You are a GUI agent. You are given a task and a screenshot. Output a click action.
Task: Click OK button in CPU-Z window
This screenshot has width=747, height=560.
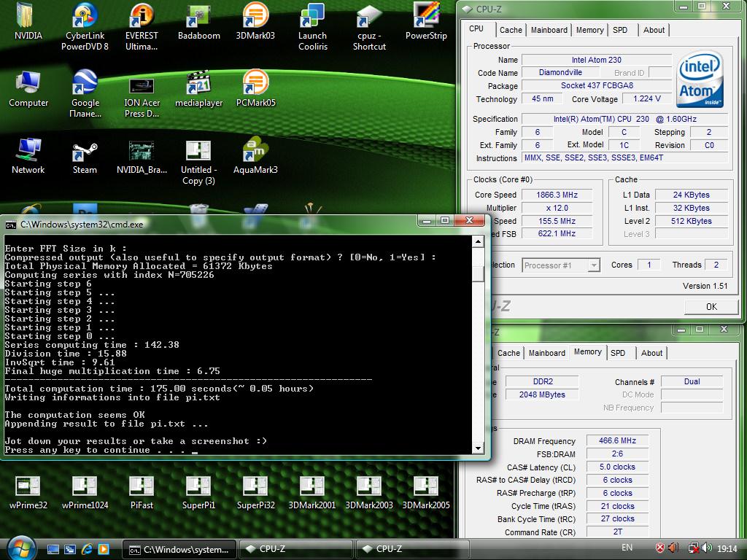[711, 307]
